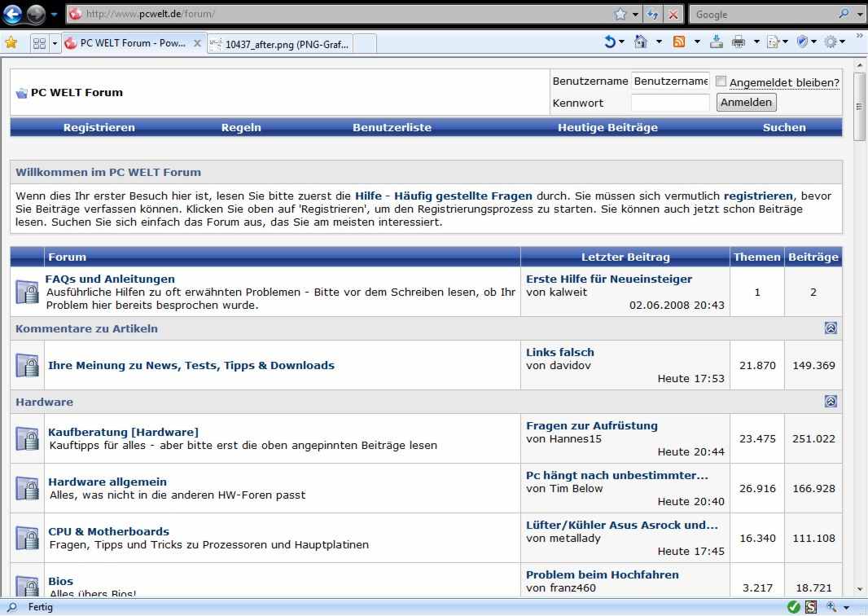Click the Google search magnifier icon
The width and height of the screenshot is (868, 616).
(x=844, y=13)
